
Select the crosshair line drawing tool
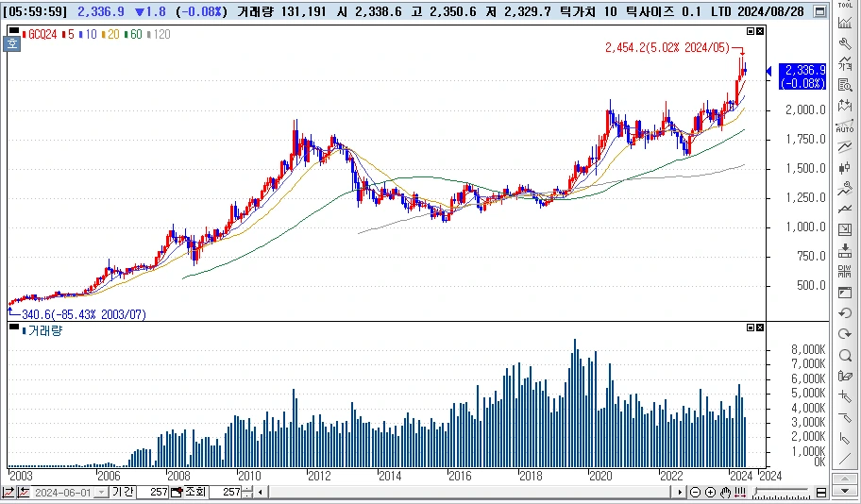(845, 396)
